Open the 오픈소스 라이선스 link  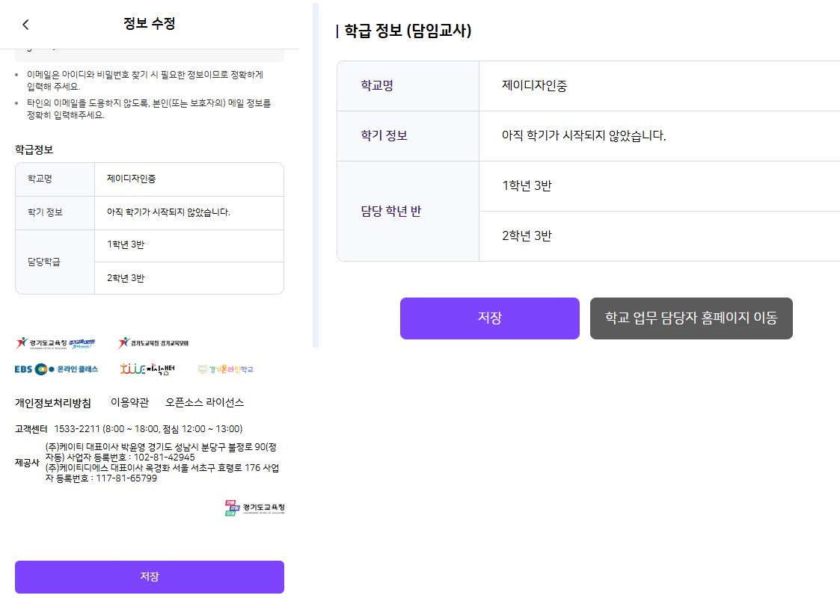204,402
